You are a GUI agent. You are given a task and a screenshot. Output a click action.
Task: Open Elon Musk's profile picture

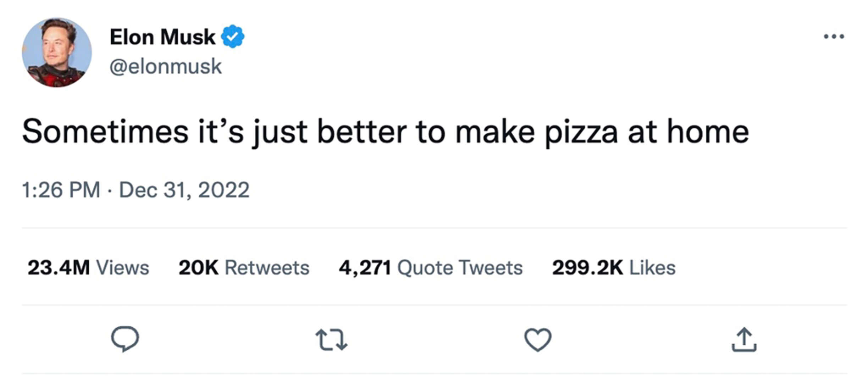(57, 52)
